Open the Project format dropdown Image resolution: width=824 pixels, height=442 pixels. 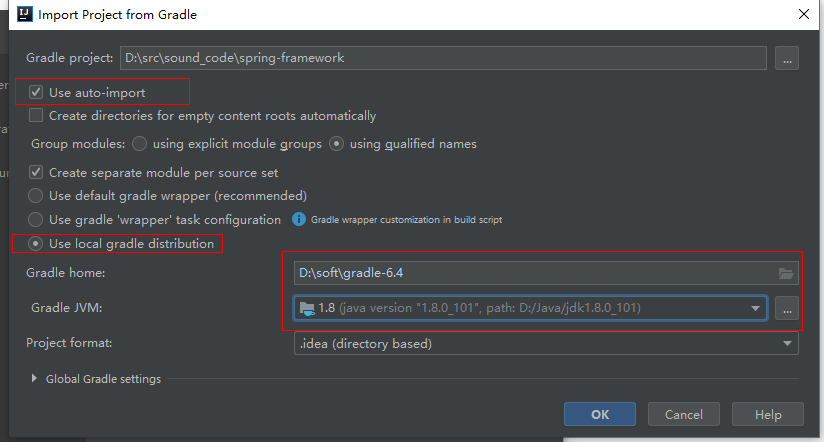[x=546, y=343]
